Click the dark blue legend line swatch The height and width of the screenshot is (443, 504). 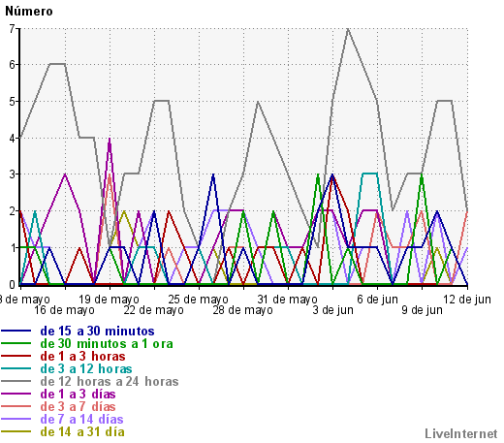point(16,331)
